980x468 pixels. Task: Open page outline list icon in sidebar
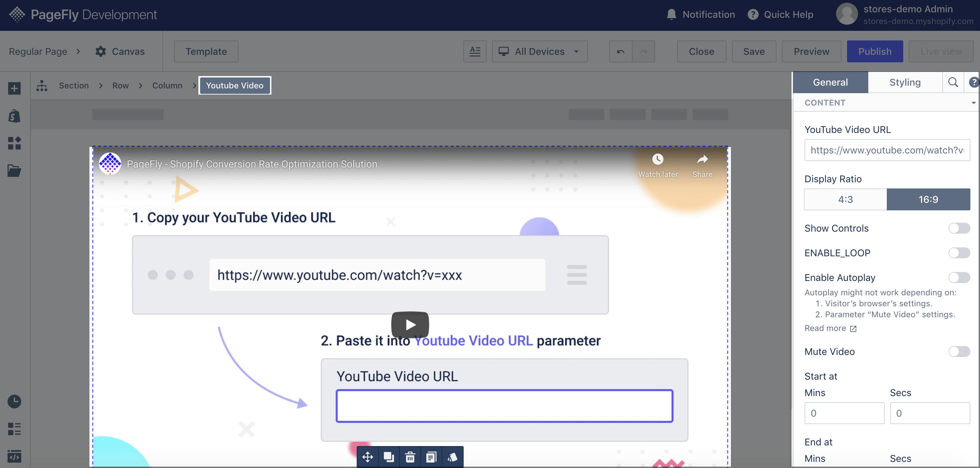click(14, 429)
